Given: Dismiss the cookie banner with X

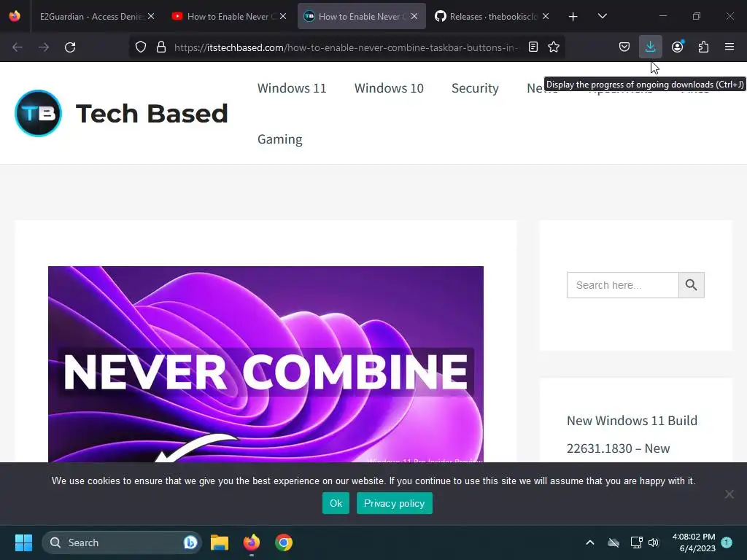Looking at the screenshot, I should [x=729, y=494].
